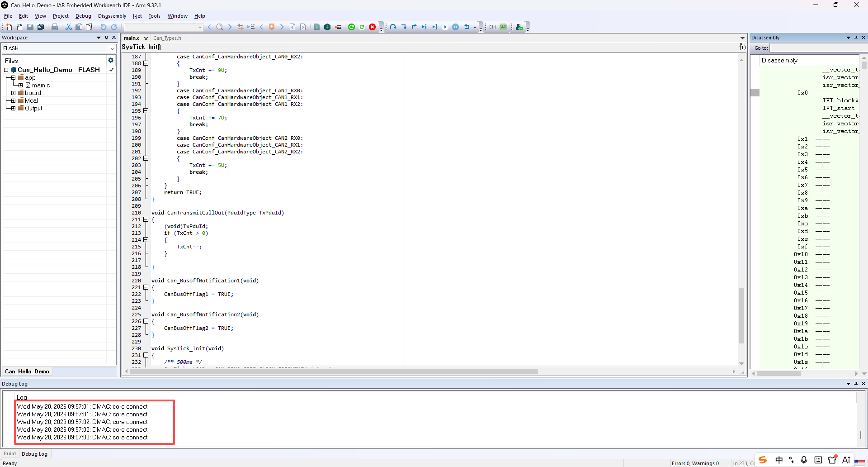Open the File menu

8,16
